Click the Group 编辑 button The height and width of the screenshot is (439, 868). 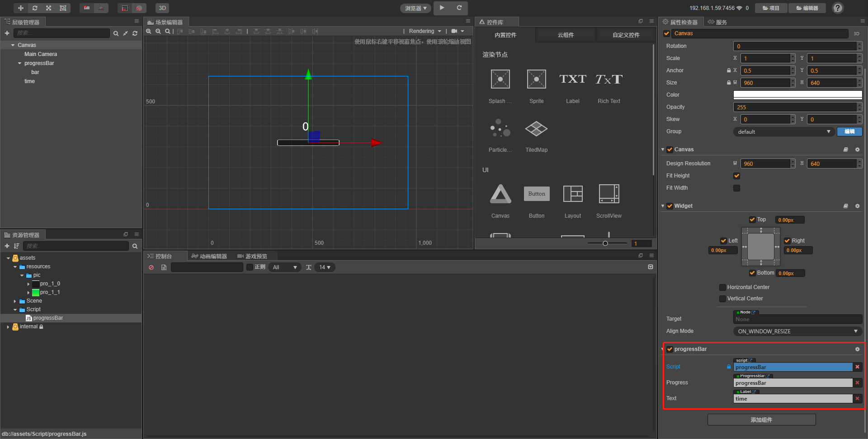(x=850, y=131)
